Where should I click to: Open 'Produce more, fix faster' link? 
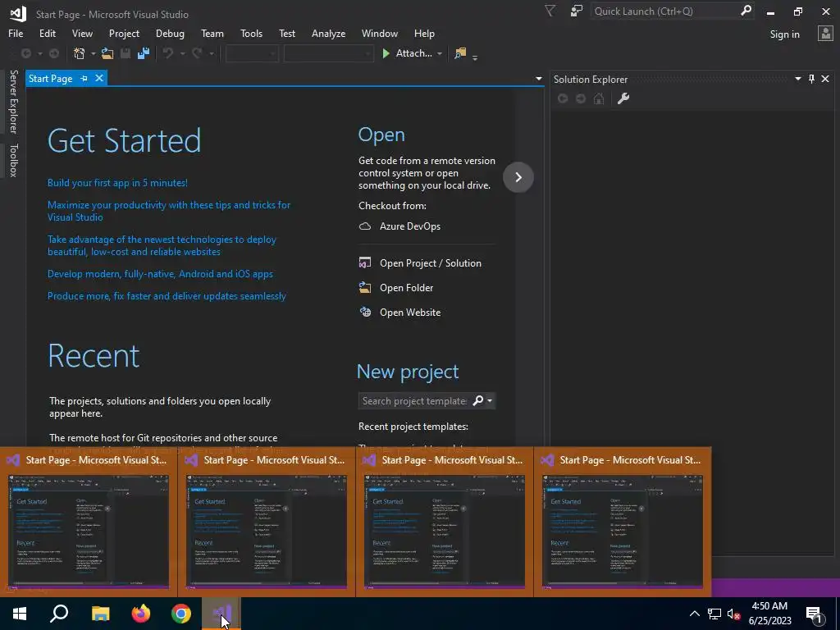[167, 295]
